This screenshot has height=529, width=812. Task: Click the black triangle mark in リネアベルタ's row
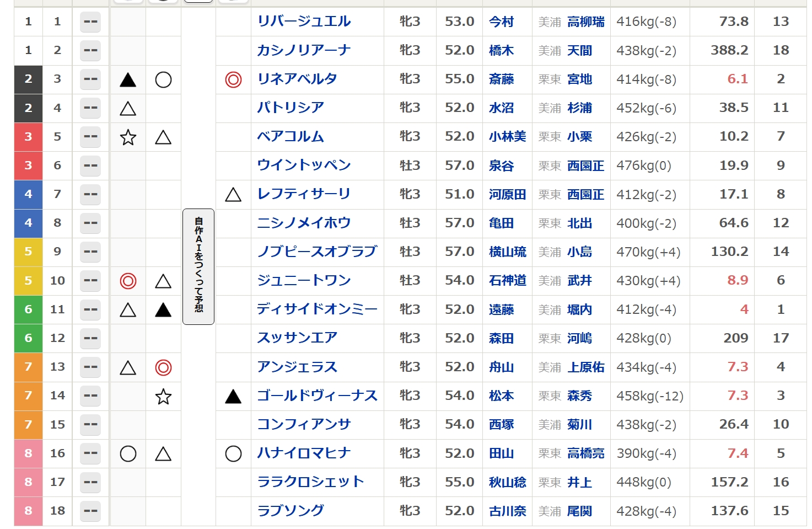[x=128, y=80]
